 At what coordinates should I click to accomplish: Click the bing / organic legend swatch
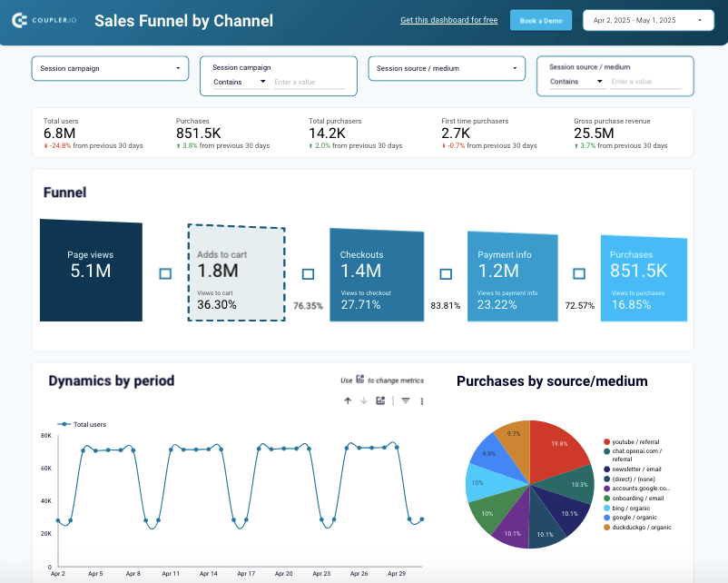point(606,509)
